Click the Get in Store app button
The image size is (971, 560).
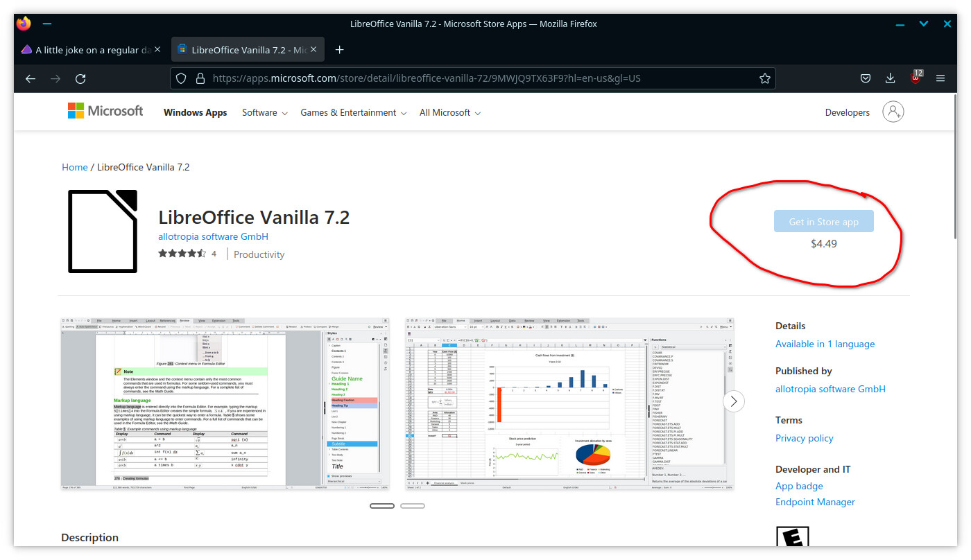[x=823, y=222]
